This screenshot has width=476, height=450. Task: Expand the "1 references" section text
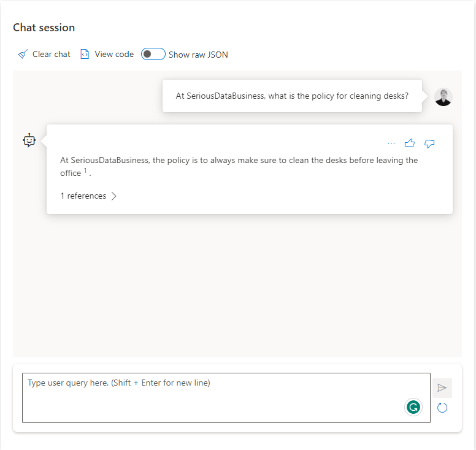[83, 196]
